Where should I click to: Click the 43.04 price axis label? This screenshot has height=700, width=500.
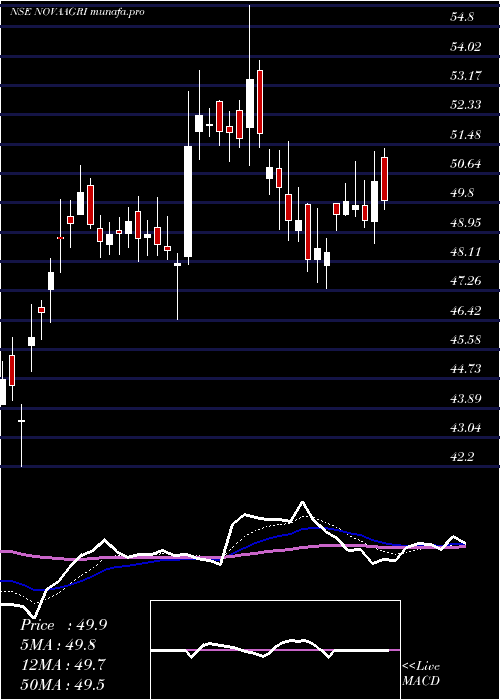pyautogui.click(x=467, y=428)
